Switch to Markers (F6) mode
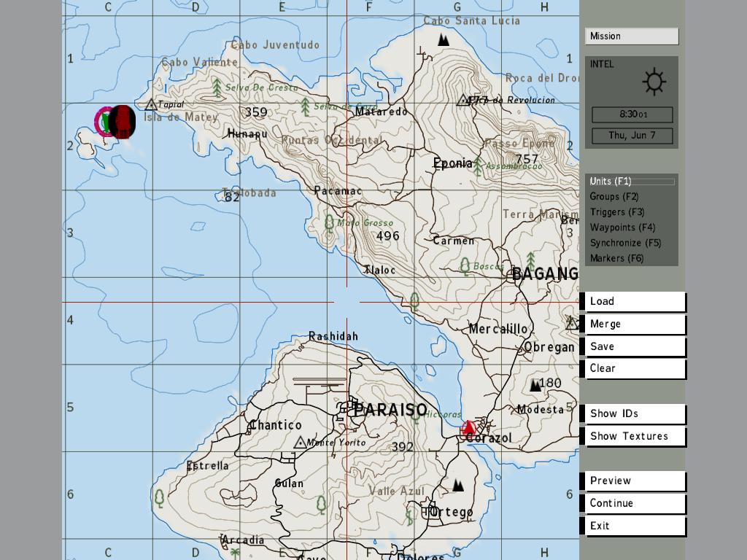The height and width of the screenshot is (560, 747). [616, 258]
